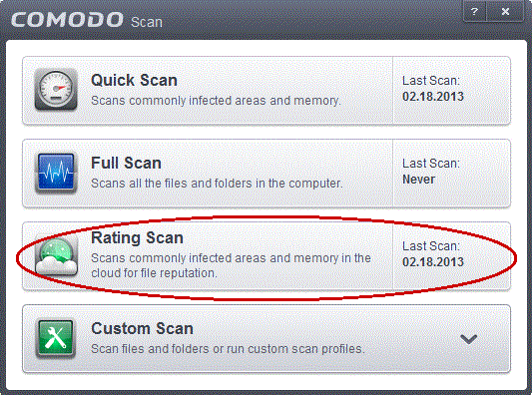Click the Full Scan heartbeat monitor icon
Screen dimensions: 532x395
(56, 172)
